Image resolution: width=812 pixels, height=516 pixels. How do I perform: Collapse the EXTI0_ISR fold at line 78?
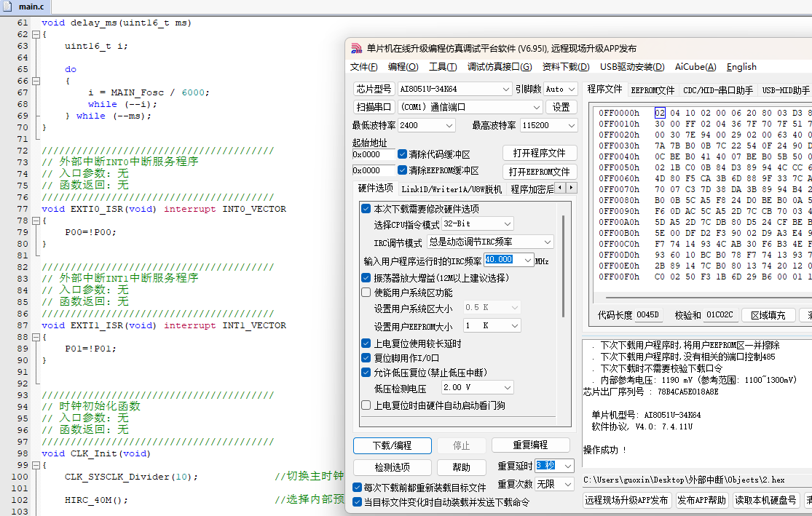click(36, 221)
